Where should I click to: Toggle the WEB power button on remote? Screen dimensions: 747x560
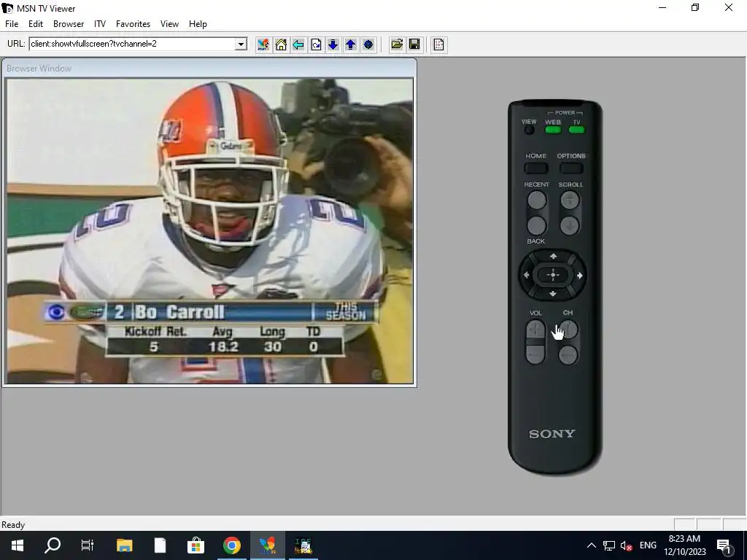(553, 130)
